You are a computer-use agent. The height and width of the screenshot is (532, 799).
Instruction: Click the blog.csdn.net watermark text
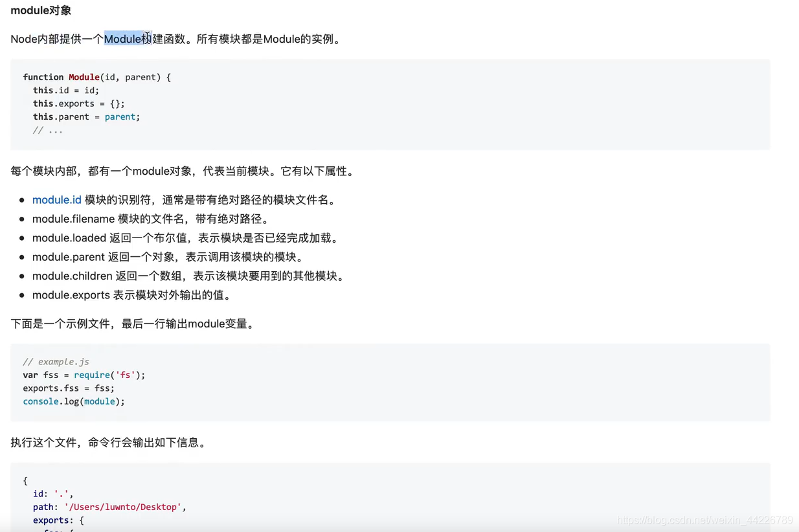click(705, 520)
